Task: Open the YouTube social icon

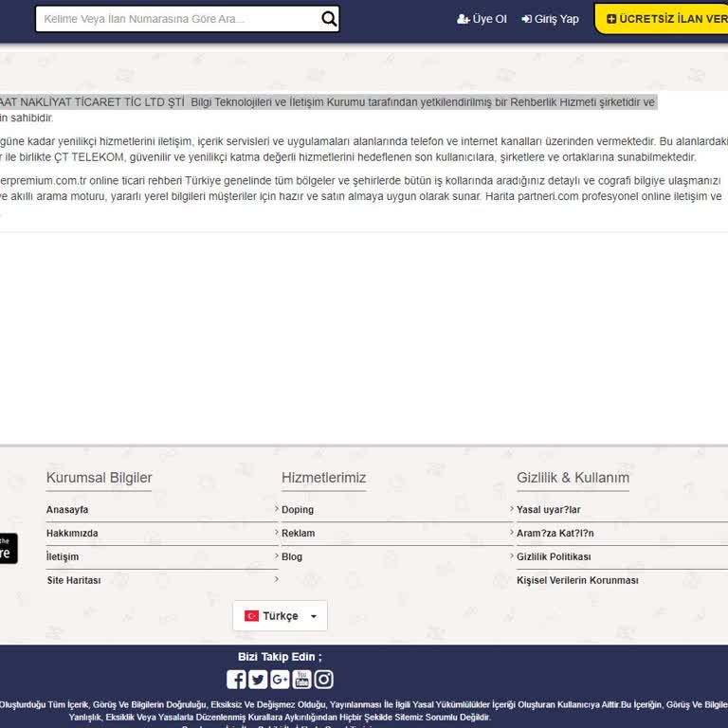Action: coord(301,680)
